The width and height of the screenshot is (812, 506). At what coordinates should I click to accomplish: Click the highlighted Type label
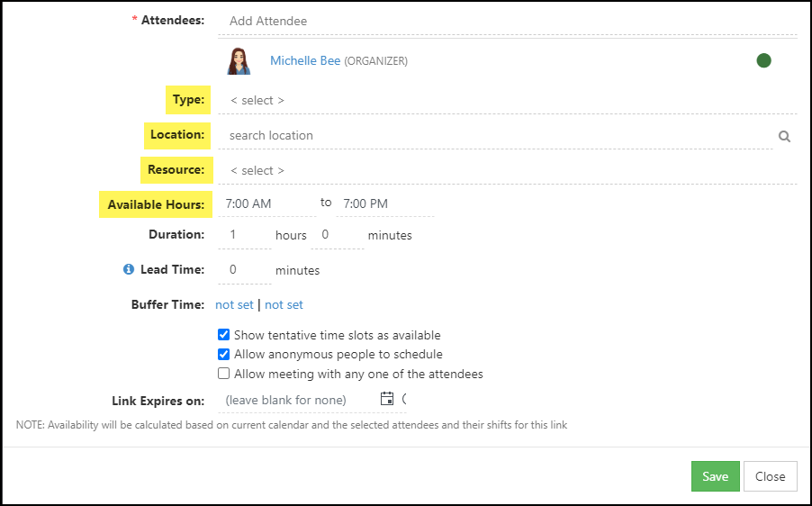[188, 99]
